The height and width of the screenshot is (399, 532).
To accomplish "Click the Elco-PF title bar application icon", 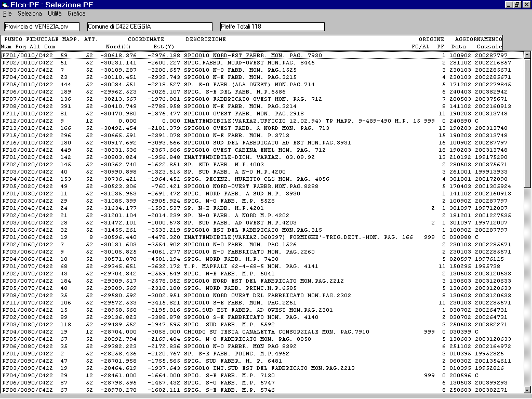I will [x=5, y=5].
